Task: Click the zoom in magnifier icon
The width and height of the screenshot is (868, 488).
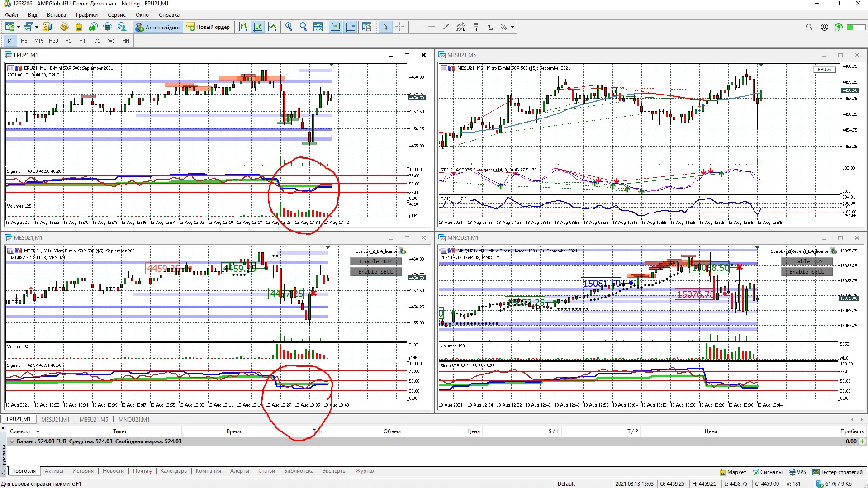Action: [289, 27]
